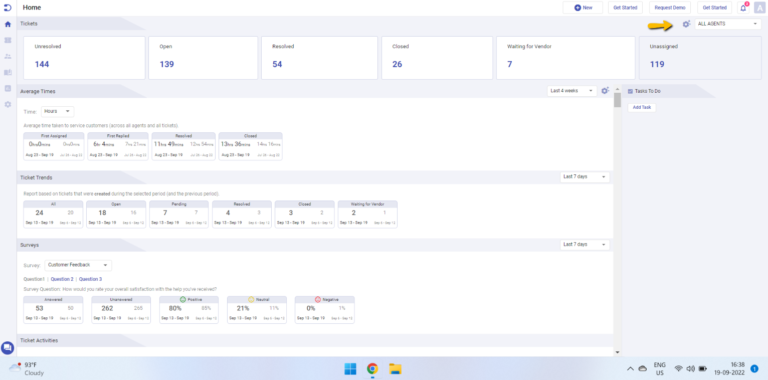Viewport: 768px width, 380px height.
Task: Open File Explorer from the taskbar
Action: pos(395,369)
